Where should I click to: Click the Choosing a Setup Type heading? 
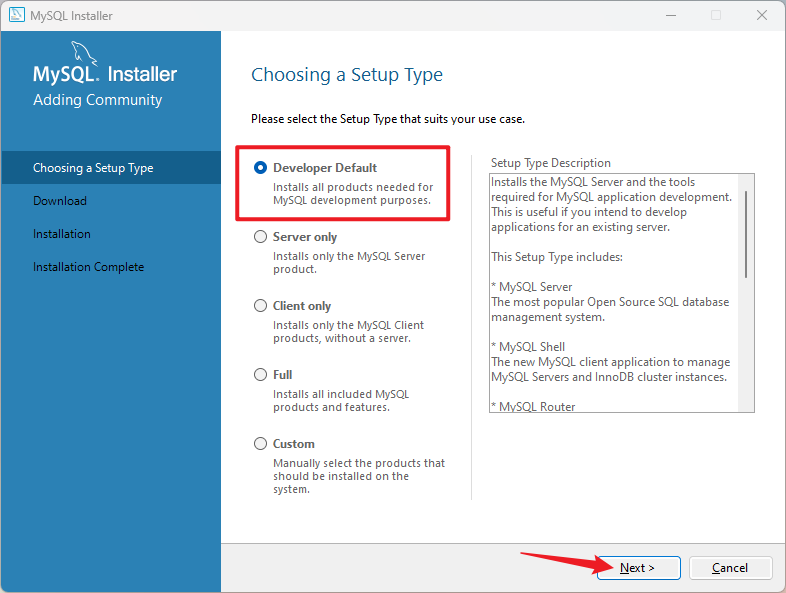[346, 75]
